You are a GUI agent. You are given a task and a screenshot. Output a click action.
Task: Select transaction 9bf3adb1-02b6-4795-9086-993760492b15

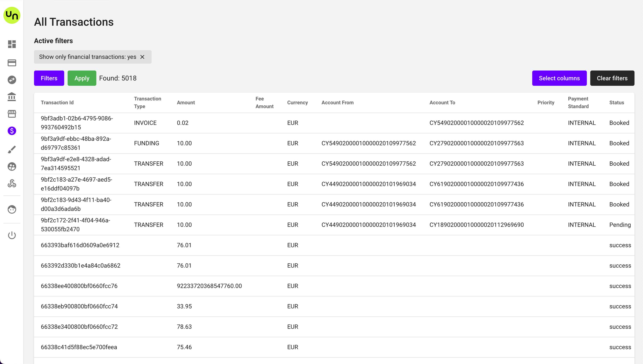pos(77,123)
